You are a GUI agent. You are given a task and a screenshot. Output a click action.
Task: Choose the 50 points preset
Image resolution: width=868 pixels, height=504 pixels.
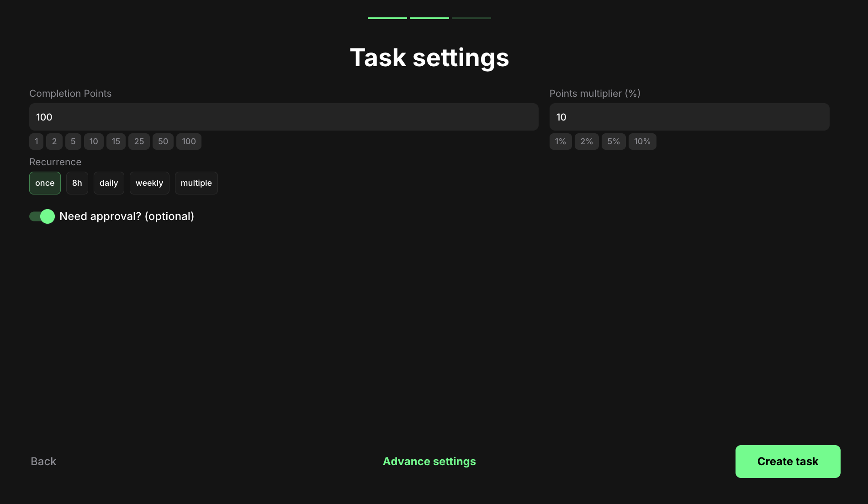click(x=163, y=142)
